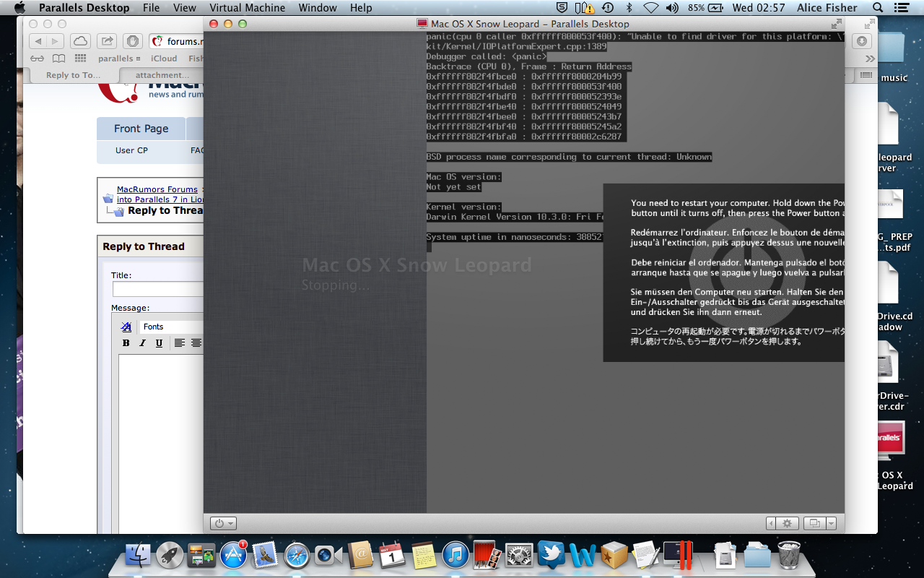Image resolution: width=924 pixels, height=578 pixels.
Task: Open Safari downloads button
Action: coord(862,41)
